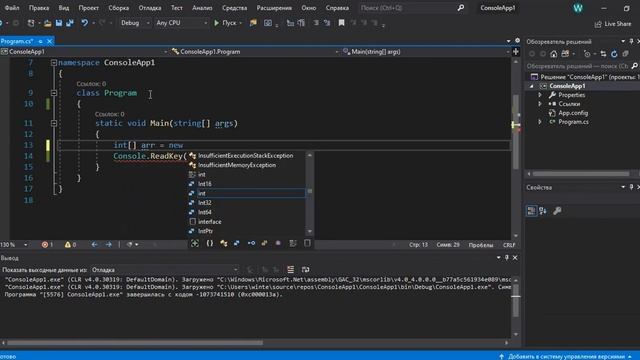Open the Any CPU platform dropdown

(x=181, y=23)
